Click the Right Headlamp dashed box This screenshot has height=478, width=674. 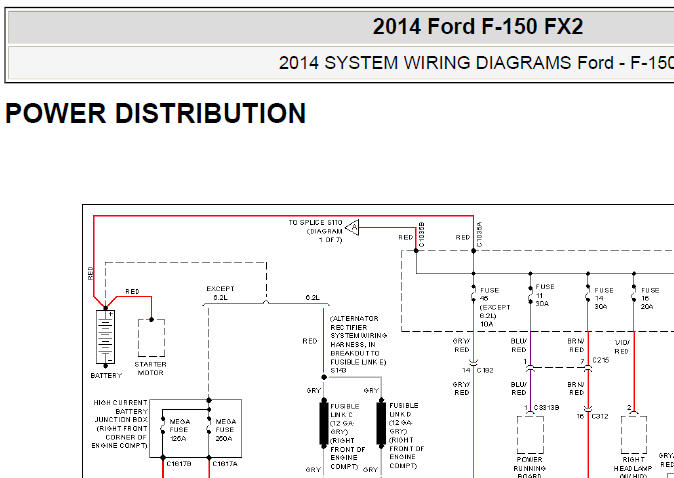pos(634,435)
